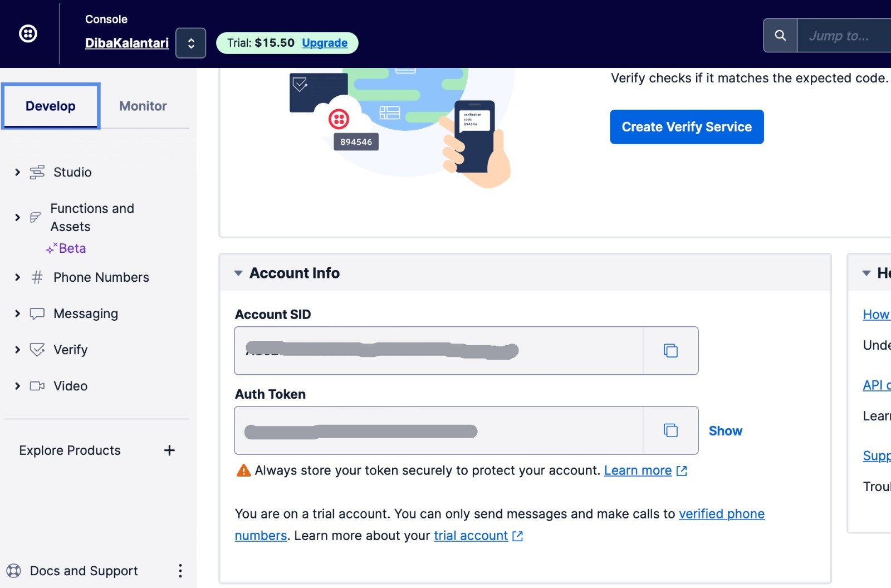This screenshot has height=588, width=891.
Task: Click Explore Products
Action: 70,450
